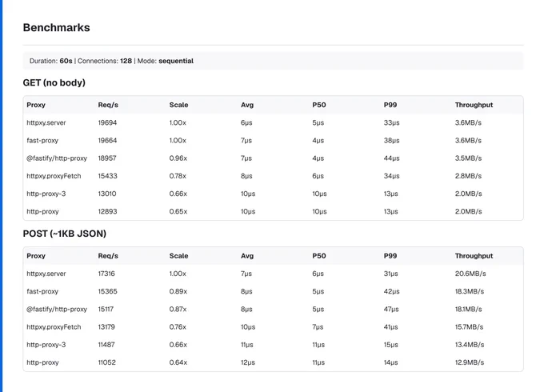Click the 19664 Req/s value

[x=107, y=140]
